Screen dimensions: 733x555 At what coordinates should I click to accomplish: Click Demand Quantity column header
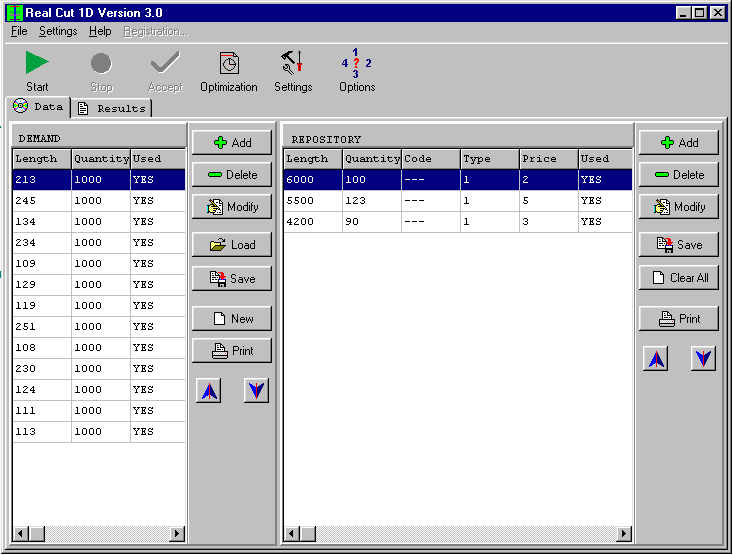coord(101,159)
